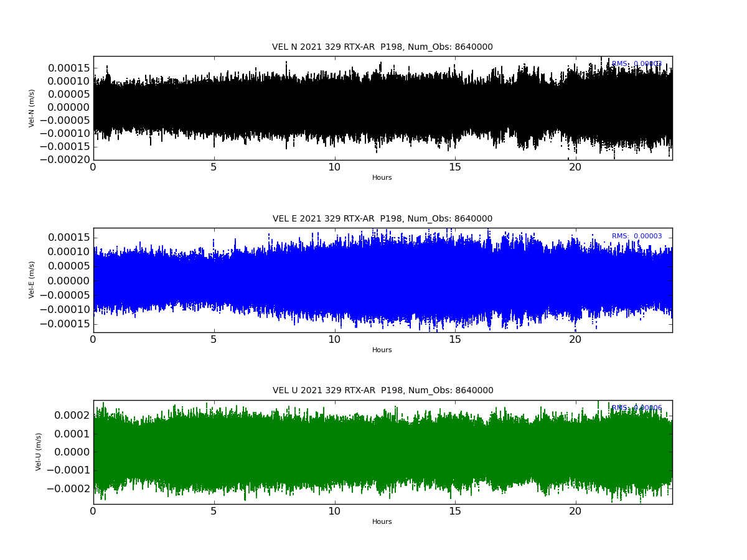Select the Vel-U (m/s) axis label
The width and height of the screenshot is (747, 560).
[x=39, y=452]
